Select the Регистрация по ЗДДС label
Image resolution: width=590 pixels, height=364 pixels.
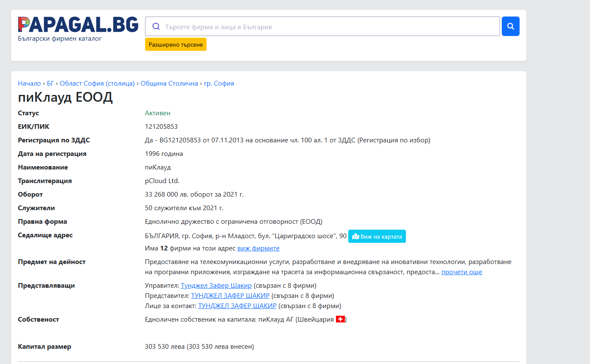point(54,140)
